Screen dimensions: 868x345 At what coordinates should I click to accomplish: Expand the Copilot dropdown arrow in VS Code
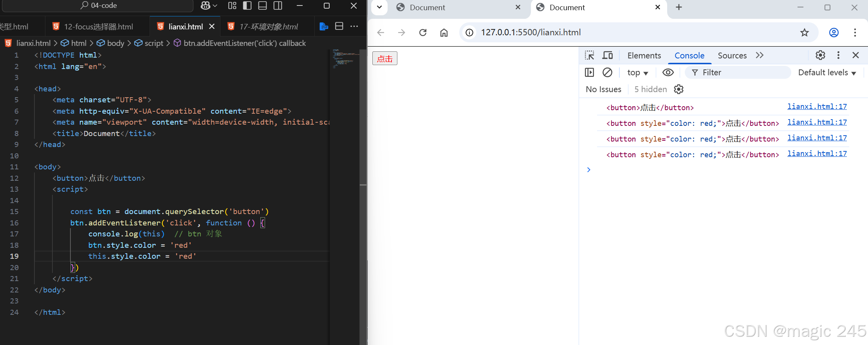[215, 5]
